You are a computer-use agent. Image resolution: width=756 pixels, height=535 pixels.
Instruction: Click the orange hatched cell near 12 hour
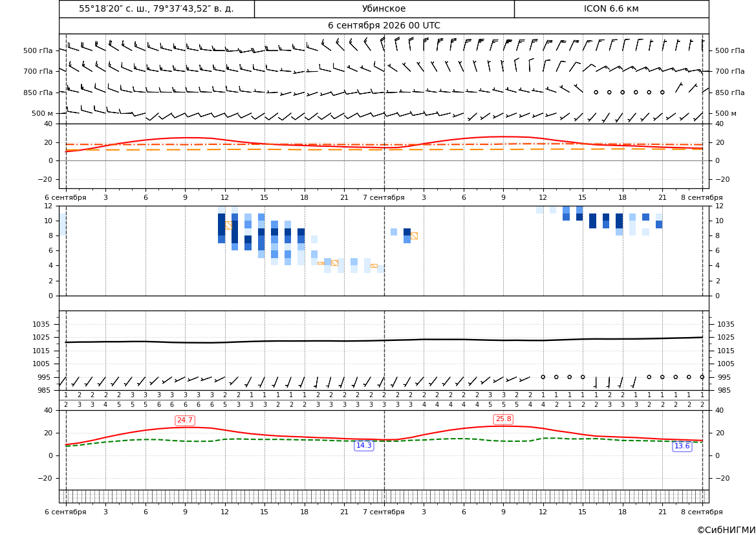[228, 225]
